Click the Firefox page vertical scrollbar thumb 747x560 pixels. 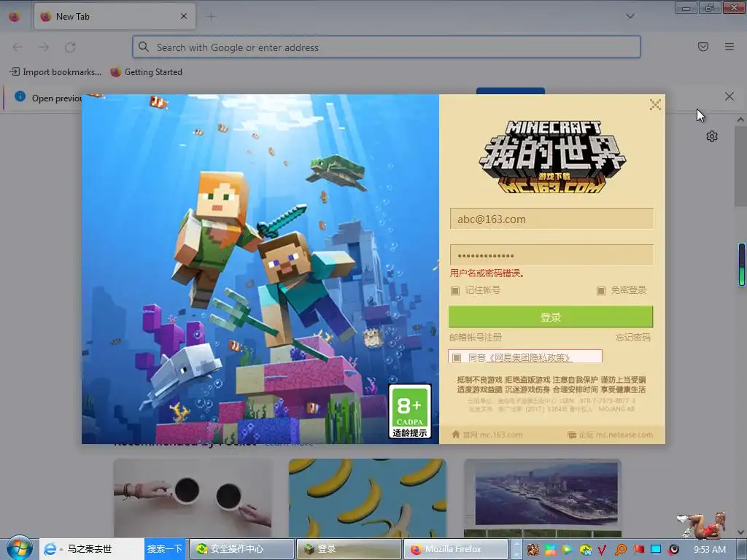pyautogui.click(x=740, y=166)
